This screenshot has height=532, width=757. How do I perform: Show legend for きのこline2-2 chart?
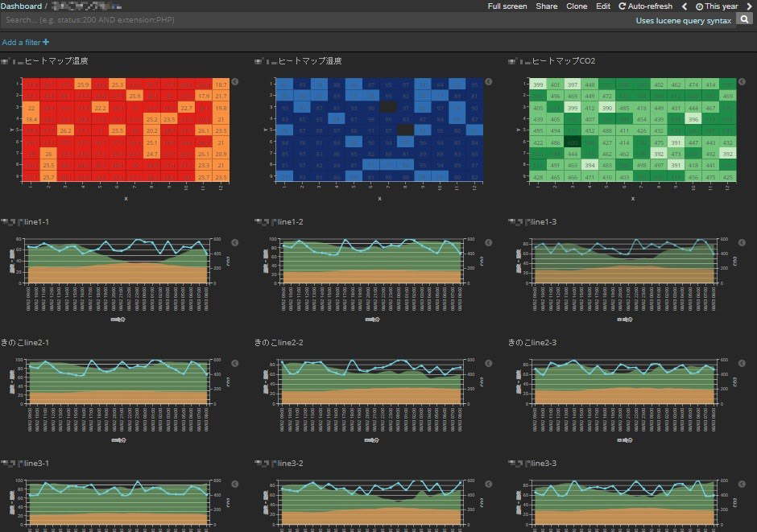(489, 364)
